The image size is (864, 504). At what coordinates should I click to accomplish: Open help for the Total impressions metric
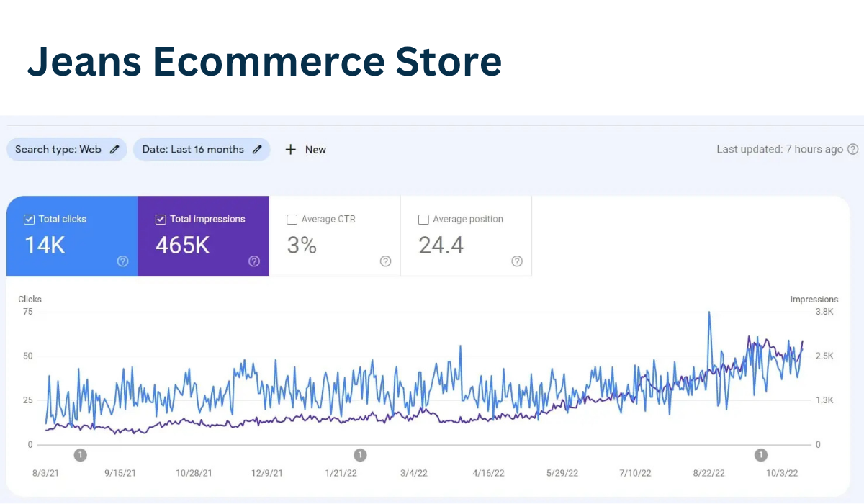(253, 261)
